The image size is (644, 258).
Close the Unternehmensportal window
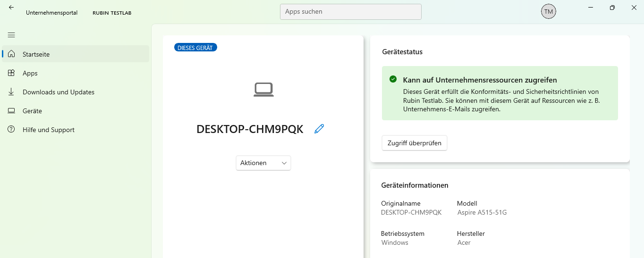pyautogui.click(x=634, y=8)
